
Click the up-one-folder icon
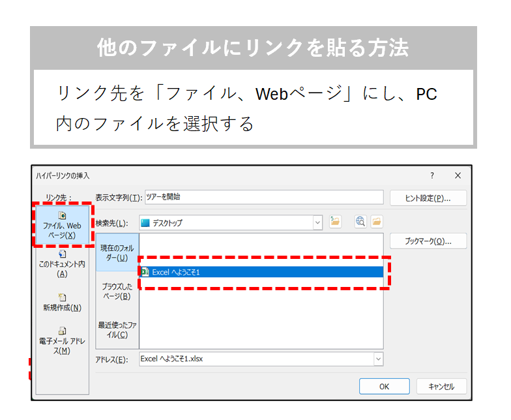click(x=336, y=222)
